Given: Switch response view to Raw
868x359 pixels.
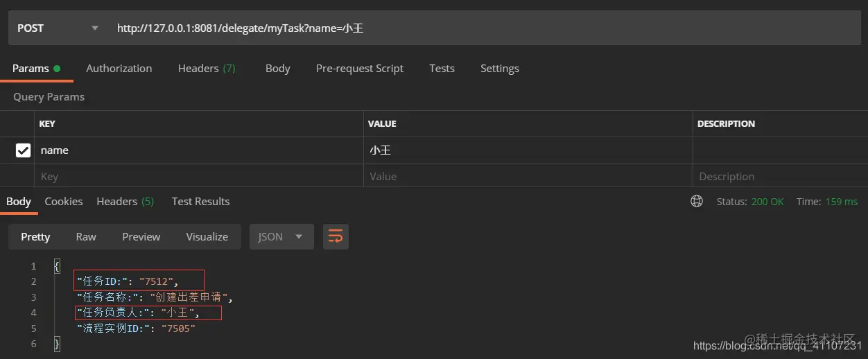Looking at the screenshot, I should tap(86, 236).
